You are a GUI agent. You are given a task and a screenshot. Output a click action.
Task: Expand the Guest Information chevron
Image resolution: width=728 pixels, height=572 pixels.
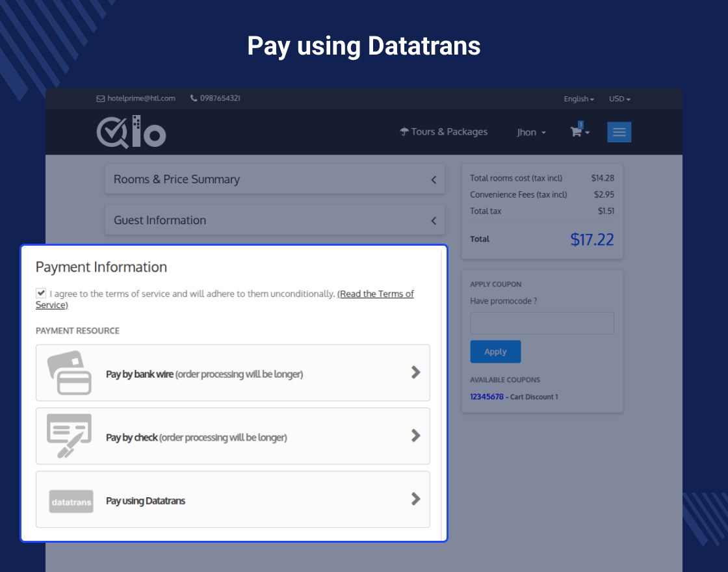[434, 220]
